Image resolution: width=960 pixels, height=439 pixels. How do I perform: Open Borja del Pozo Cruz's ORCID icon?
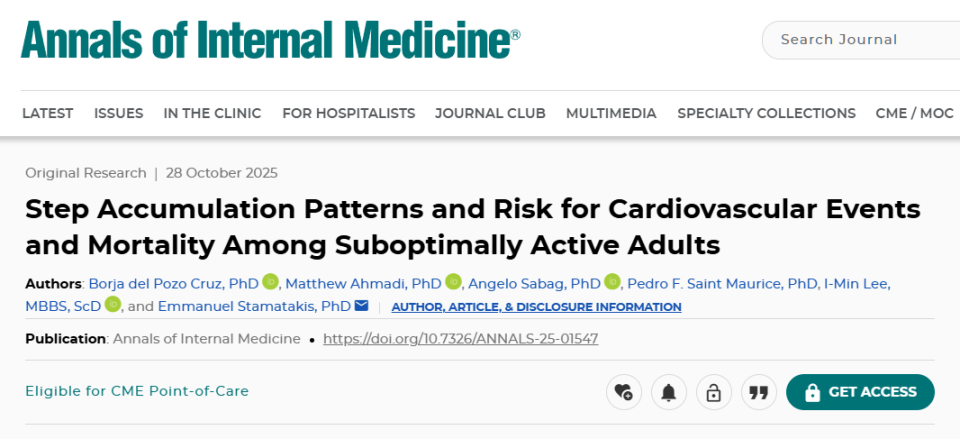tap(270, 282)
